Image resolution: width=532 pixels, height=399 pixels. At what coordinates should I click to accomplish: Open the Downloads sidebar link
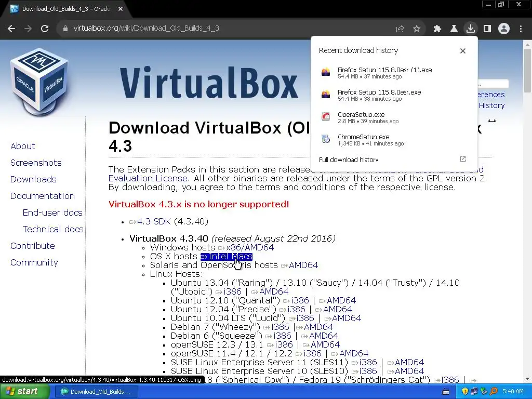33,179
